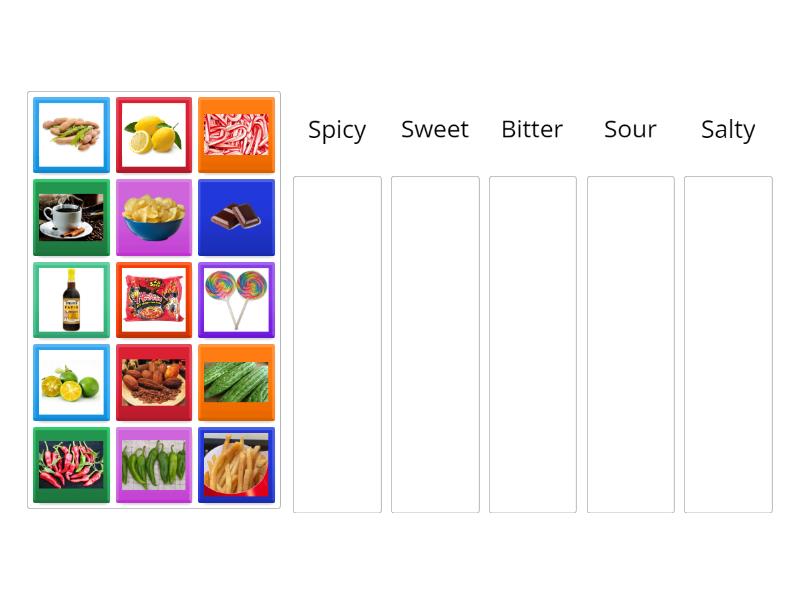Image resolution: width=800 pixels, height=600 pixels.
Task: Click the chocolate pieces tile
Action: [236, 217]
